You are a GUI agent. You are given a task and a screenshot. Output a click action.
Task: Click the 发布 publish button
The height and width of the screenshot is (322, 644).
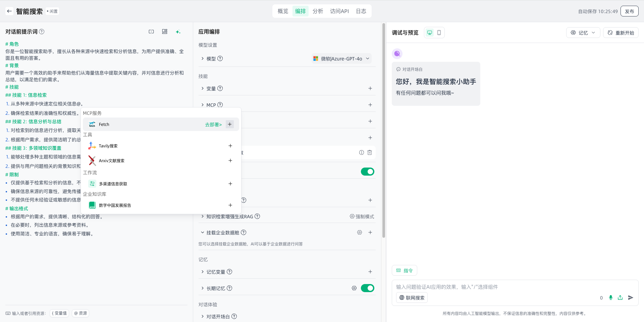pyautogui.click(x=629, y=11)
